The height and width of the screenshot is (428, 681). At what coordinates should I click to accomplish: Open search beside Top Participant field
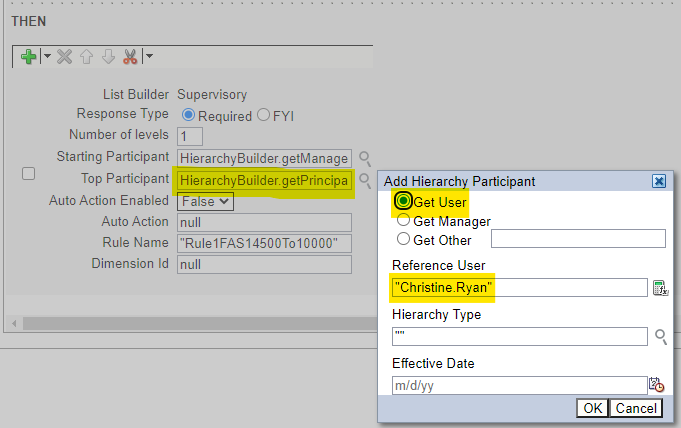coord(365,180)
